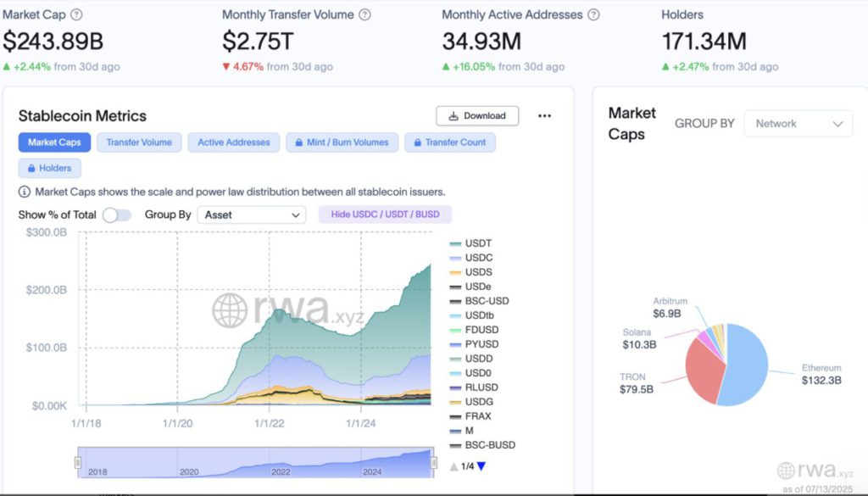The image size is (868, 496).
Task: Toggle USDT series in chart legend
Action: click(471, 243)
